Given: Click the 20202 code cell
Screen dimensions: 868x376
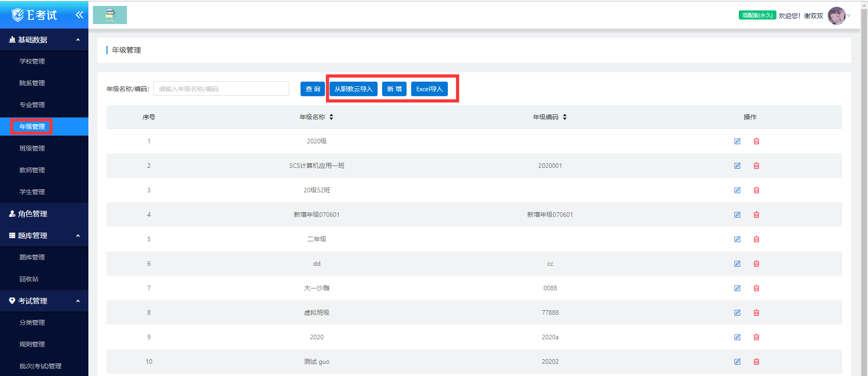Looking at the screenshot, I should tap(550, 361).
